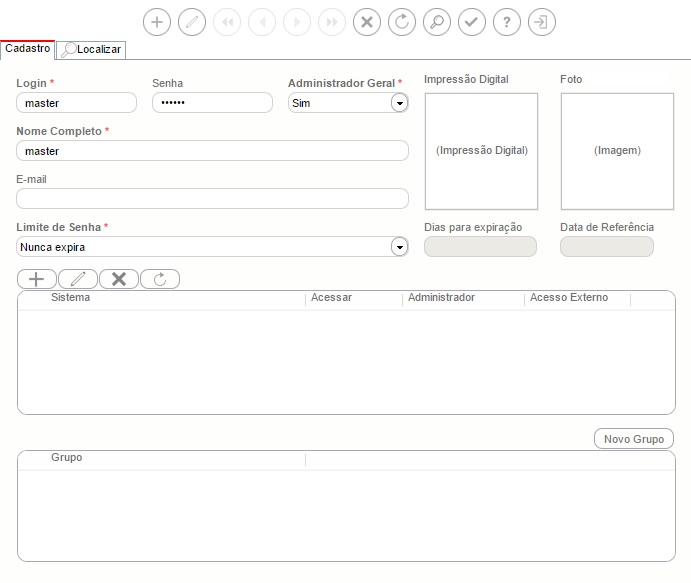This screenshot has height=583, width=691.
Task: Switch to the Localizar tab
Action: pos(92,49)
